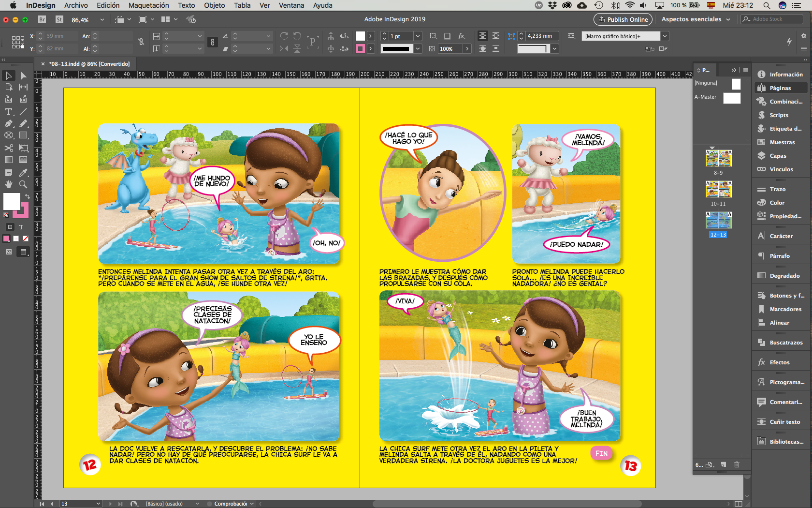Open the Muestras panel

click(781, 142)
